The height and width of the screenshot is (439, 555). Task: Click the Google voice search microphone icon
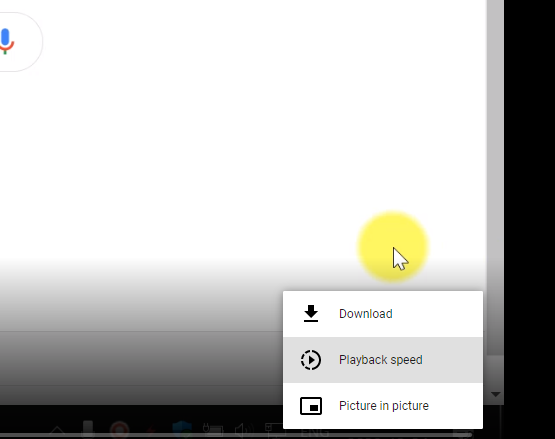click(x=6, y=41)
